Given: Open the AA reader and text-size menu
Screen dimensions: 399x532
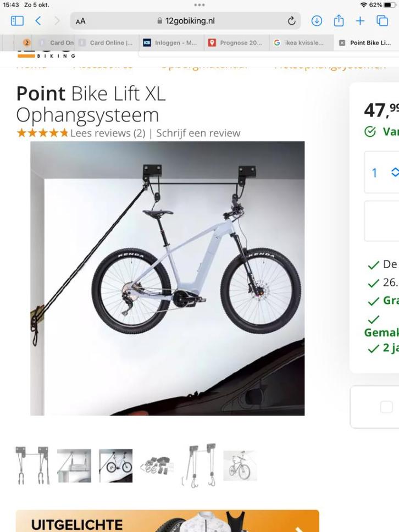Looking at the screenshot, I should pos(81,21).
